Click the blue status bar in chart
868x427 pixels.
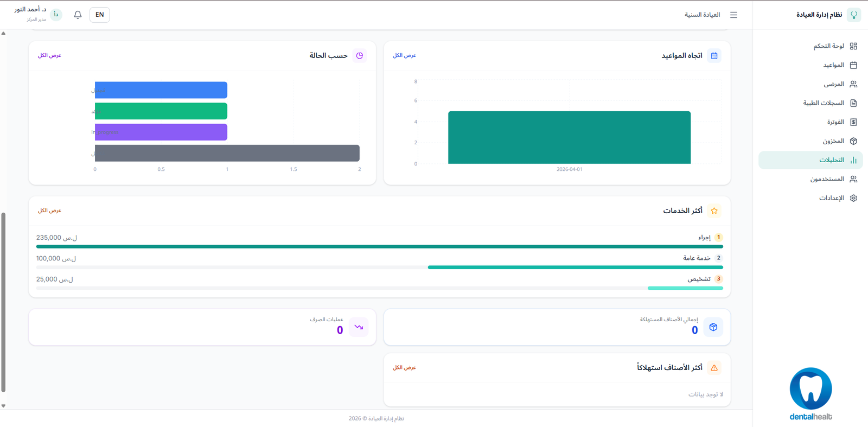pyautogui.click(x=161, y=90)
